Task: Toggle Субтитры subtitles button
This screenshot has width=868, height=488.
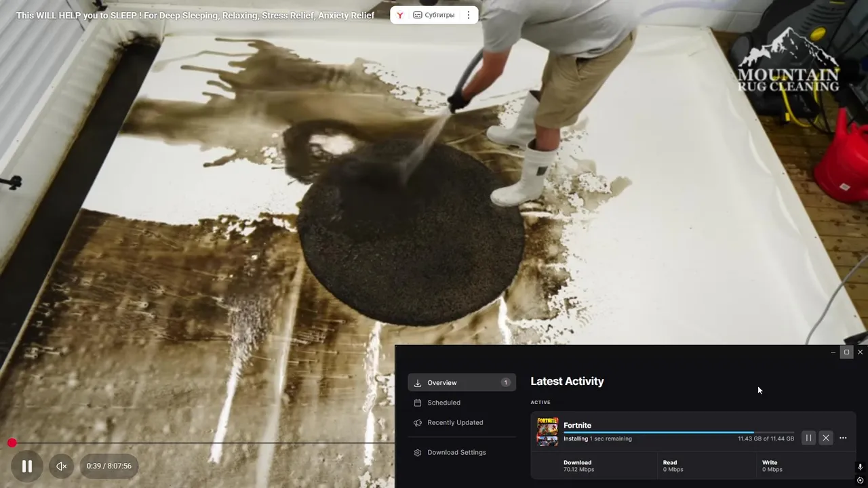Action: tap(434, 15)
